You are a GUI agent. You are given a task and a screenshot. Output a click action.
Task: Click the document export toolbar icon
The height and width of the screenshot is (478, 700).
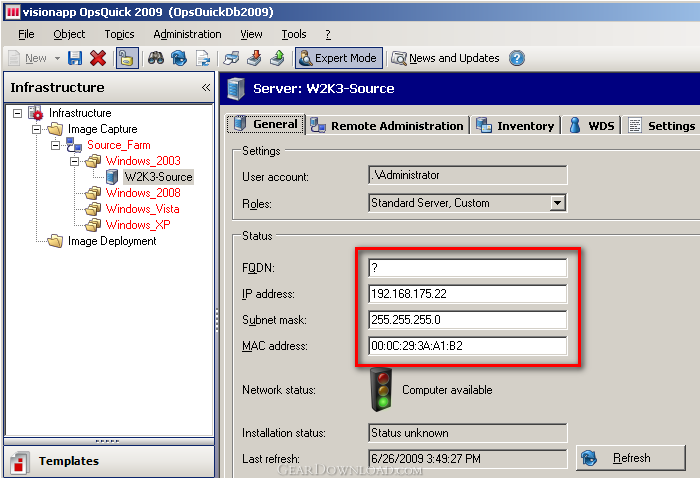pos(203,58)
